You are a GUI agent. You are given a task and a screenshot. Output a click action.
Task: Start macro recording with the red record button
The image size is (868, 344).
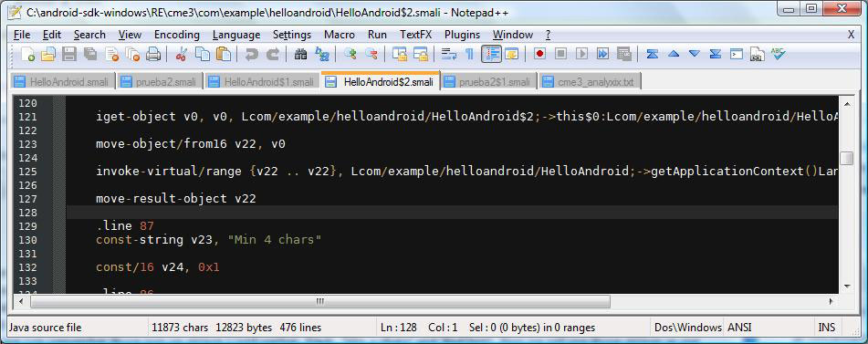(539, 54)
